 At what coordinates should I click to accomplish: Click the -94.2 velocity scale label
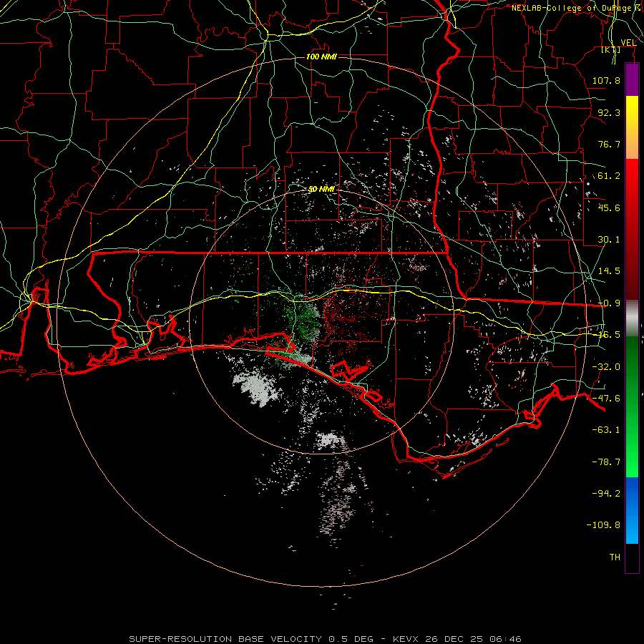click(606, 494)
